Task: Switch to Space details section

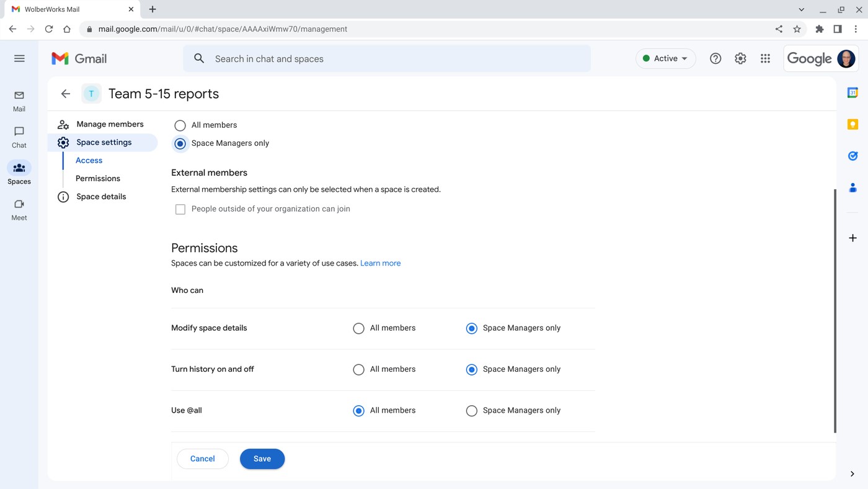Action: click(100, 196)
